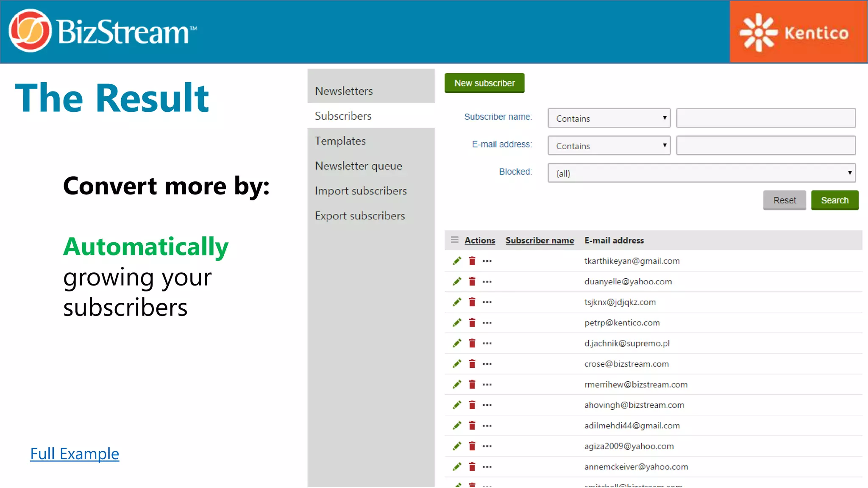Open more actions for petrp@kentico.com
The height and width of the screenshot is (488, 868).
point(487,323)
